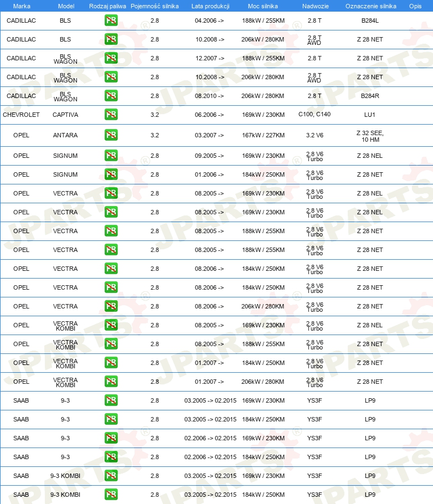
Task: Click the Opis column header
Action: click(x=415, y=6)
